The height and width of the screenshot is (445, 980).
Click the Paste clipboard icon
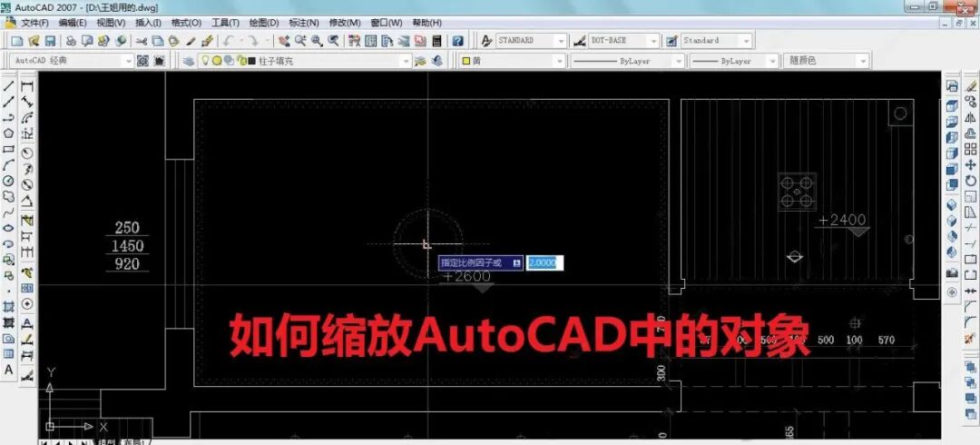pyautogui.click(x=174, y=41)
